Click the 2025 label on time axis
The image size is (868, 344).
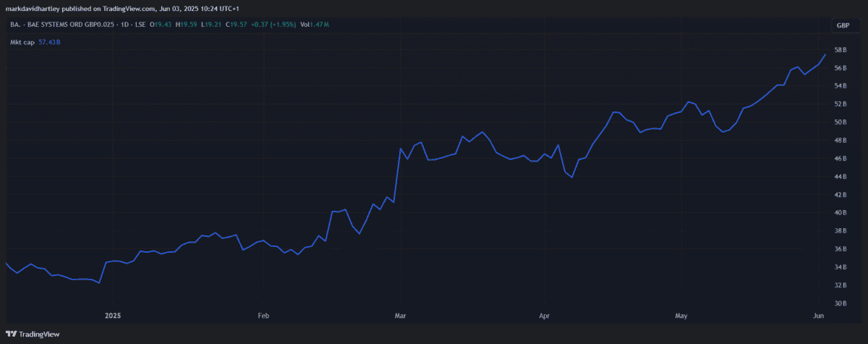pos(112,316)
